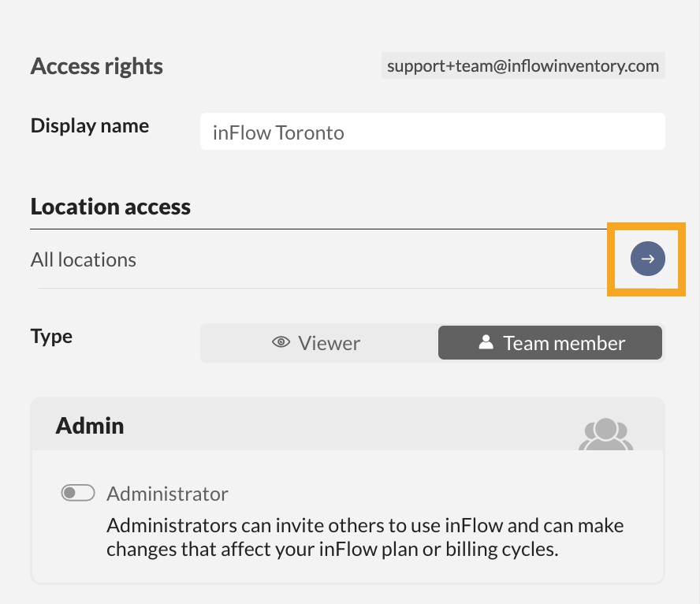Enable the Administrator switch

pyautogui.click(x=78, y=494)
